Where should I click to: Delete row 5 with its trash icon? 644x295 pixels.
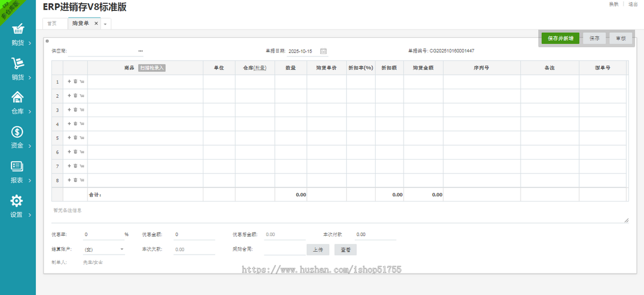(x=75, y=138)
